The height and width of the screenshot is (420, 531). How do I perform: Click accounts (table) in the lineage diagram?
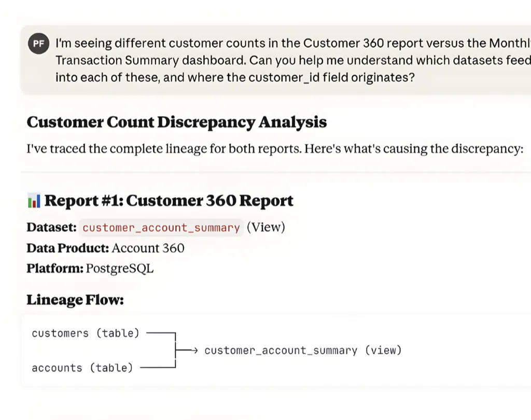point(82,368)
